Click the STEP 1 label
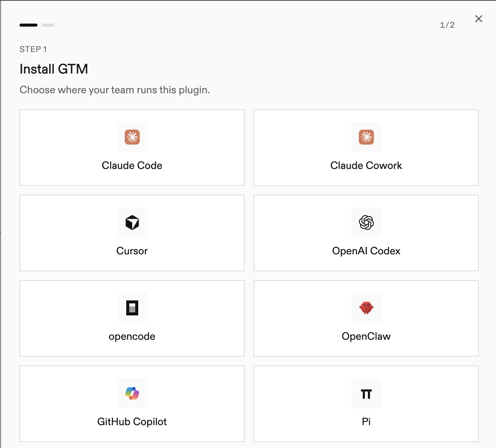The image size is (496, 448). click(33, 49)
